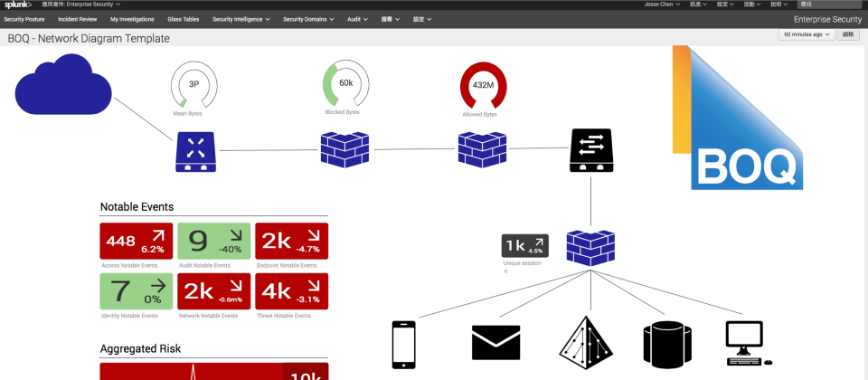Click the 編輯 edit button
Image resolution: width=868 pixels, height=380 pixels.
point(848,34)
